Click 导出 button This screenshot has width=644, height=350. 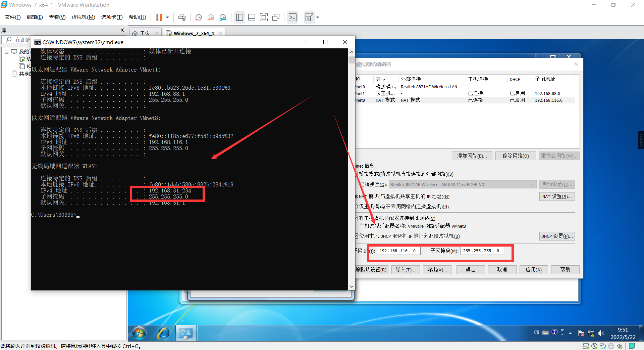[437, 270]
